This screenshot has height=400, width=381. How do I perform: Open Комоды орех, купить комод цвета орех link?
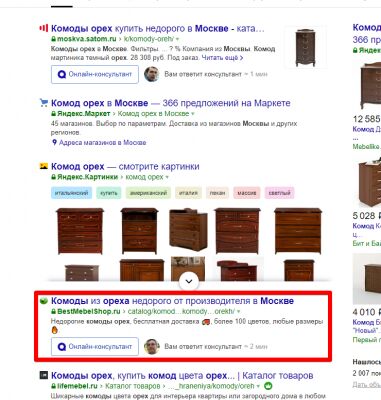pos(182,376)
